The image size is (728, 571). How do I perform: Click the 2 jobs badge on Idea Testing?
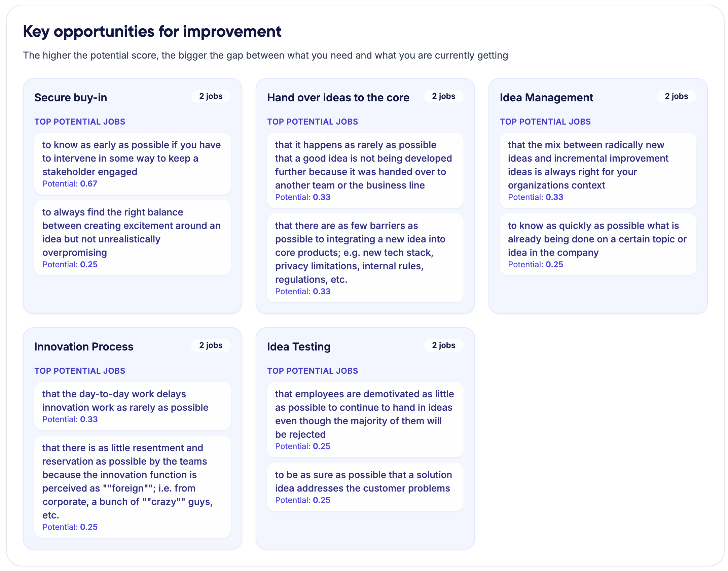point(443,345)
